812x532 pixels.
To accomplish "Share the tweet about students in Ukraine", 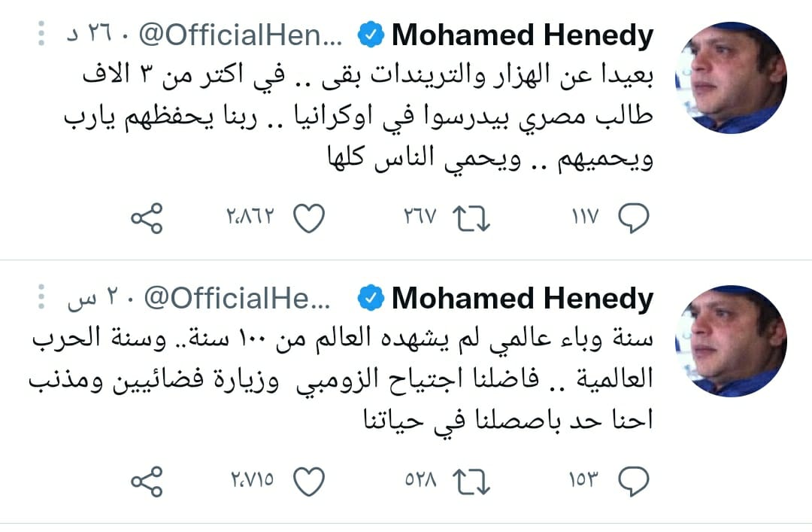I will tap(147, 219).
